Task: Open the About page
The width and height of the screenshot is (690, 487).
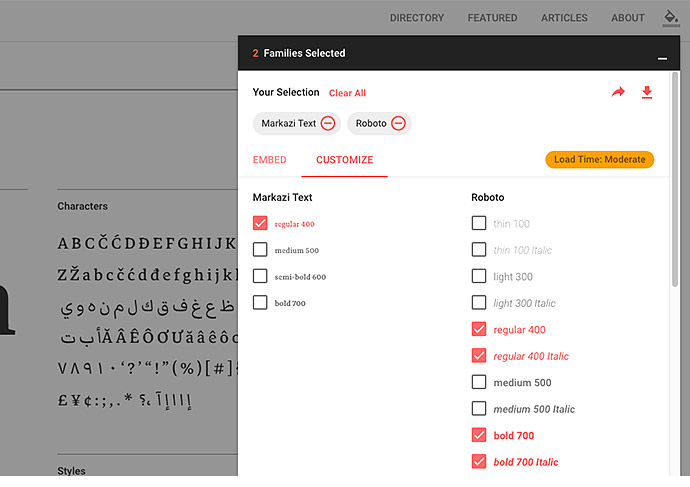Action: [x=628, y=18]
